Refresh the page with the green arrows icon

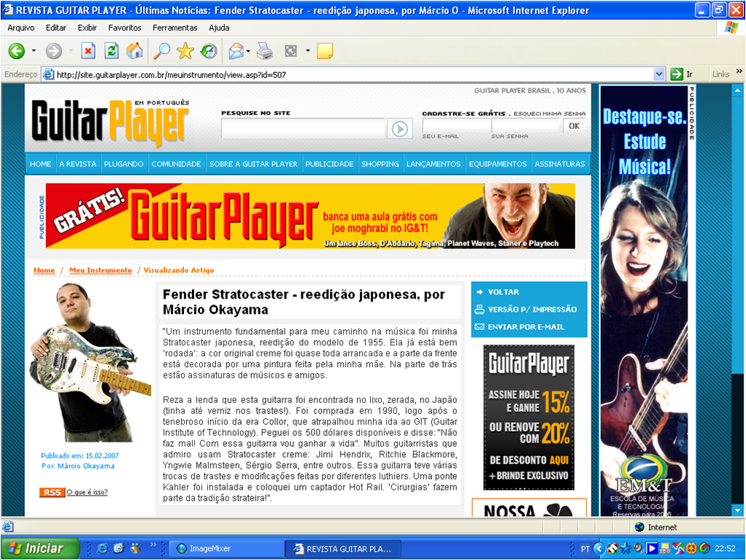coord(112,51)
